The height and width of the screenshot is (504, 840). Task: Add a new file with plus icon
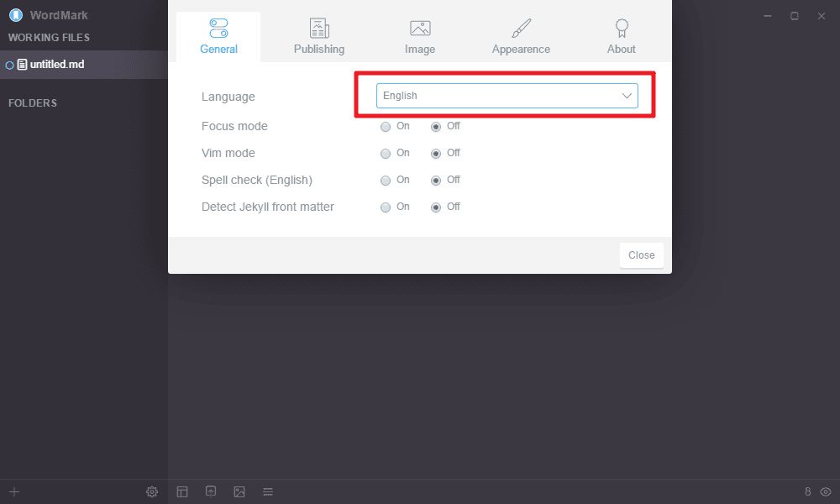click(14, 491)
